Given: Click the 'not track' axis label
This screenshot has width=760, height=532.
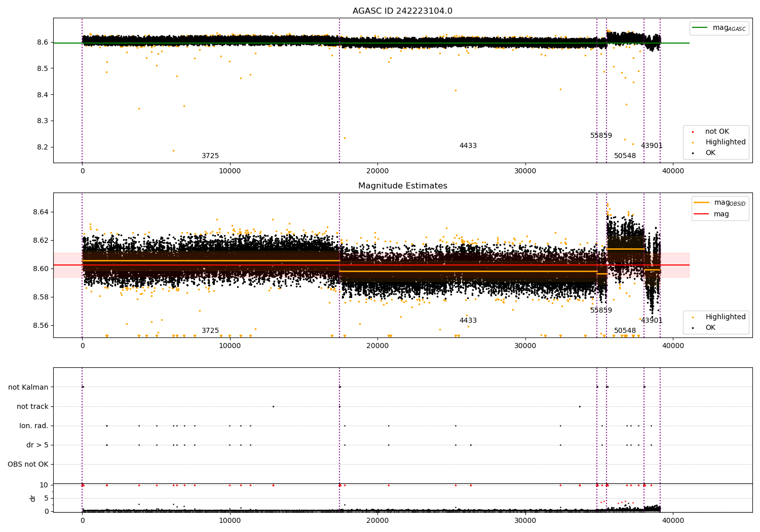Looking at the screenshot, I should click(x=32, y=406).
